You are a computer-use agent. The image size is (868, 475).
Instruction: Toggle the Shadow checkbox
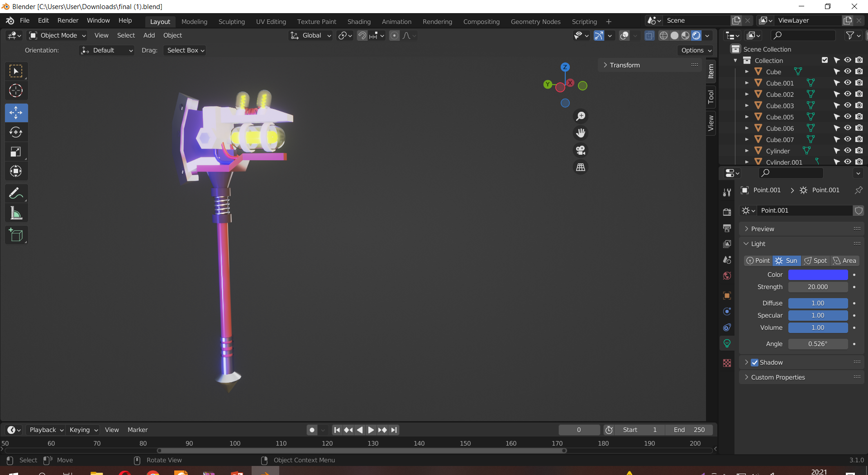[754, 362]
